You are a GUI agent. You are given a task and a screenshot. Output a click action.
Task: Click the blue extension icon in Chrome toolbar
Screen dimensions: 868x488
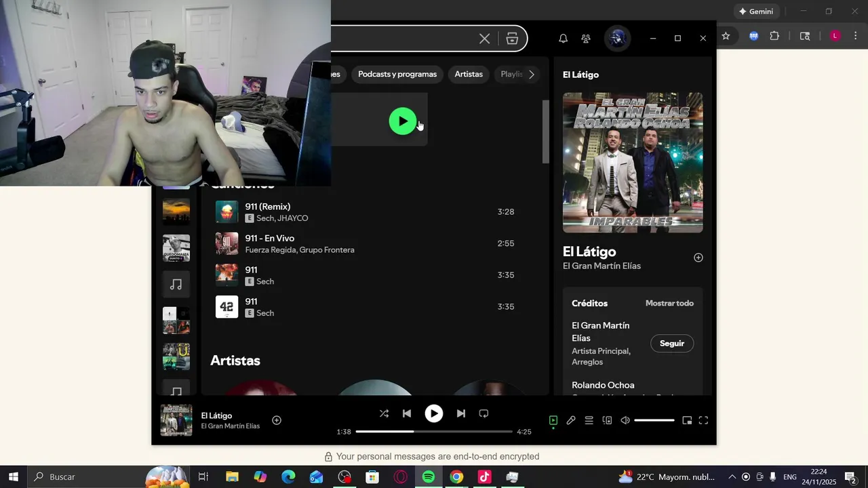coord(753,36)
